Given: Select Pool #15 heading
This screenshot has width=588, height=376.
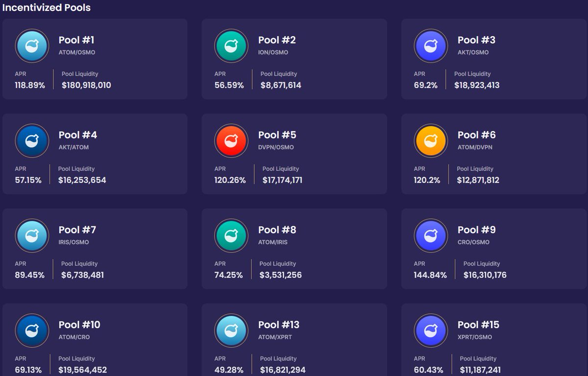Looking at the screenshot, I should [478, 325].
